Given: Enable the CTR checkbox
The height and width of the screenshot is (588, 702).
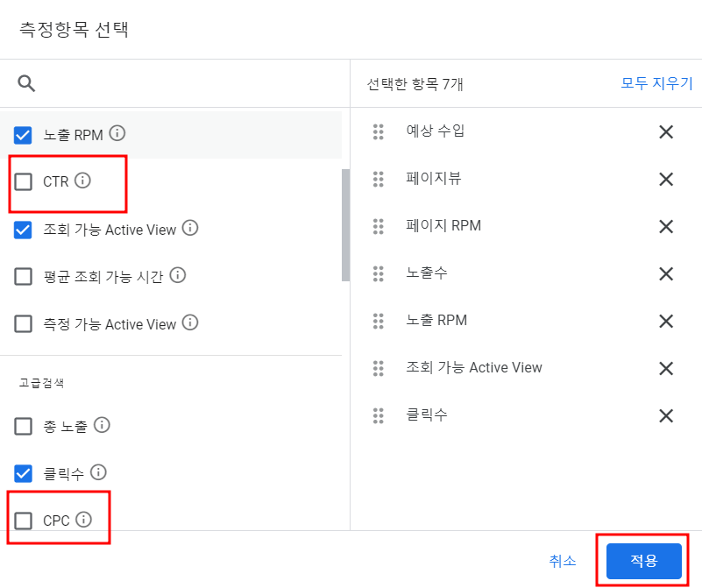Looking at the screenshot, I should pos(22,179).
